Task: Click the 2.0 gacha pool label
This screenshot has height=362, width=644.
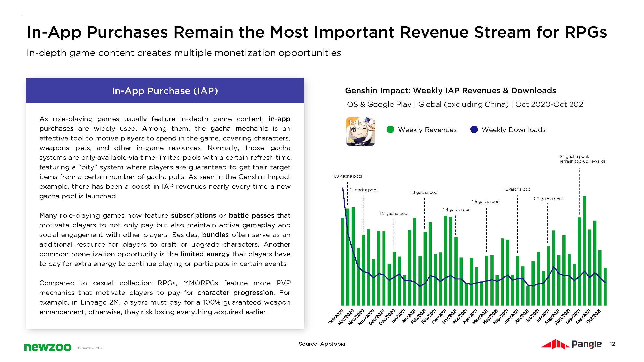Action: pos(548,199)
